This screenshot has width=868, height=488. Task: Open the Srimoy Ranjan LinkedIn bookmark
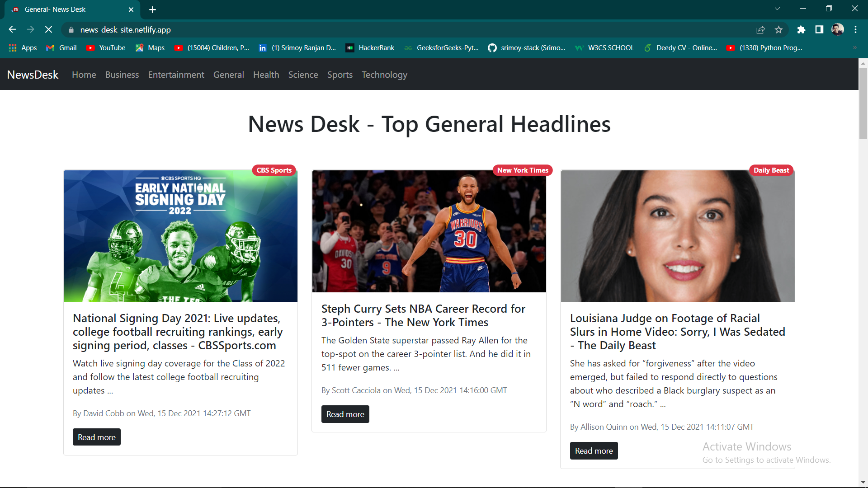coord(297,48)
